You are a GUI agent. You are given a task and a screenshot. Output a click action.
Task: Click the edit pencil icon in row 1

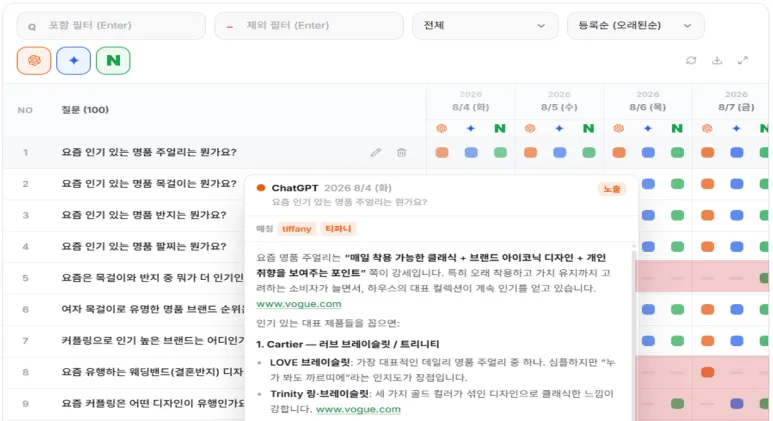point(376,152)
